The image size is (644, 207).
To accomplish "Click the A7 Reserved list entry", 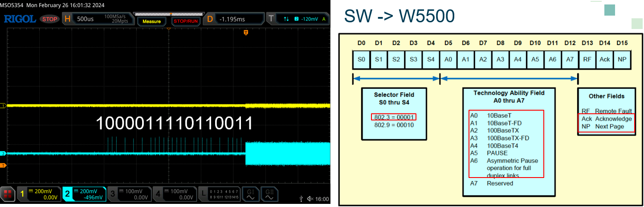I will click(x=492, y=183).
